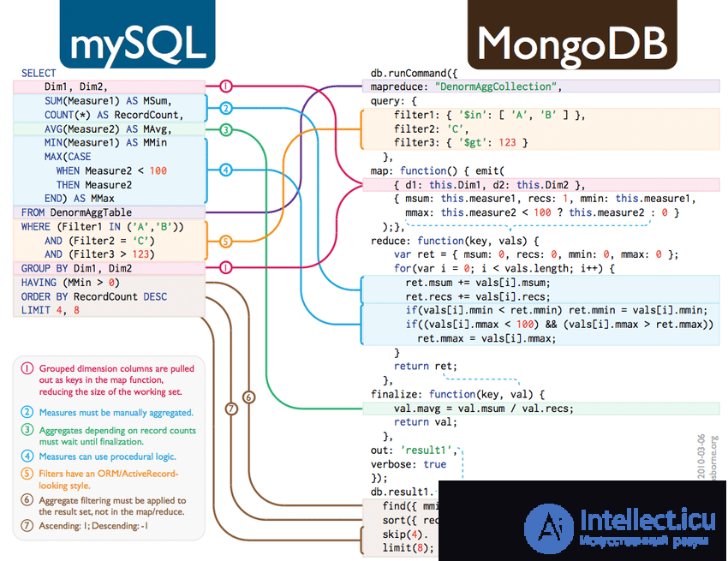The image size is (728, 561).
Task: Click legend circle 5 for ORM/ActiveRecord note
Action: coord(27,474)
